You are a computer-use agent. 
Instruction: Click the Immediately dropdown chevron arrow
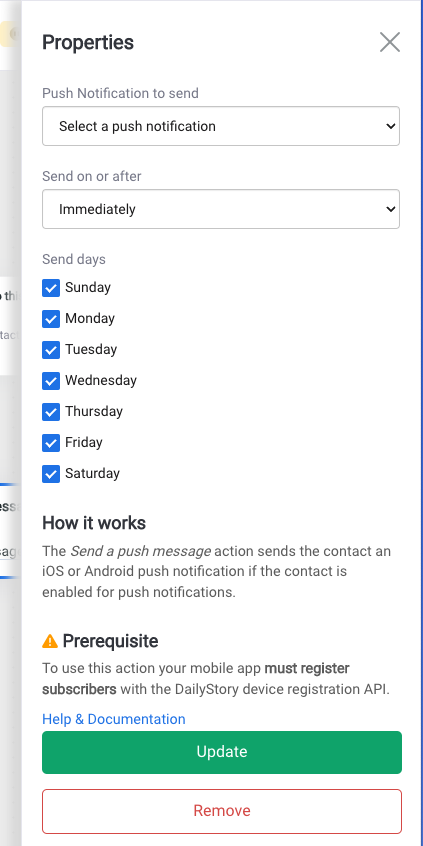[x=391, y=209]
